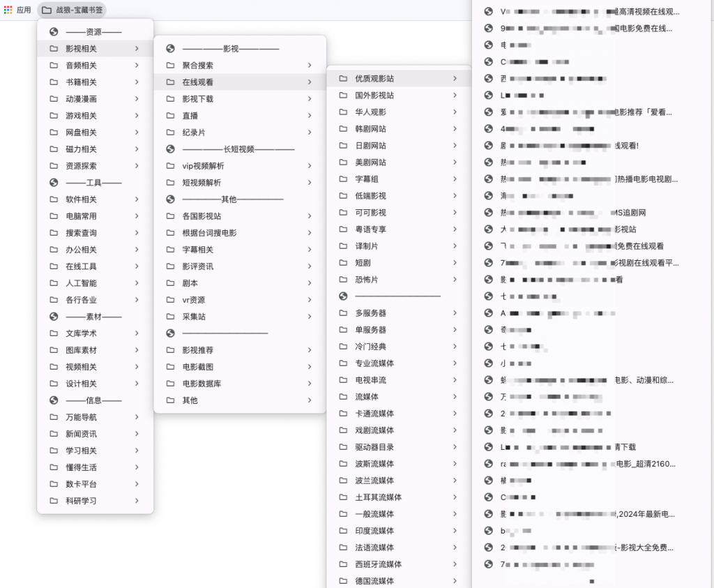Click folder icon next to 国外影视站
Image resolution: width=714 pixels, height=588 pixels.
(x=343, y=96)
